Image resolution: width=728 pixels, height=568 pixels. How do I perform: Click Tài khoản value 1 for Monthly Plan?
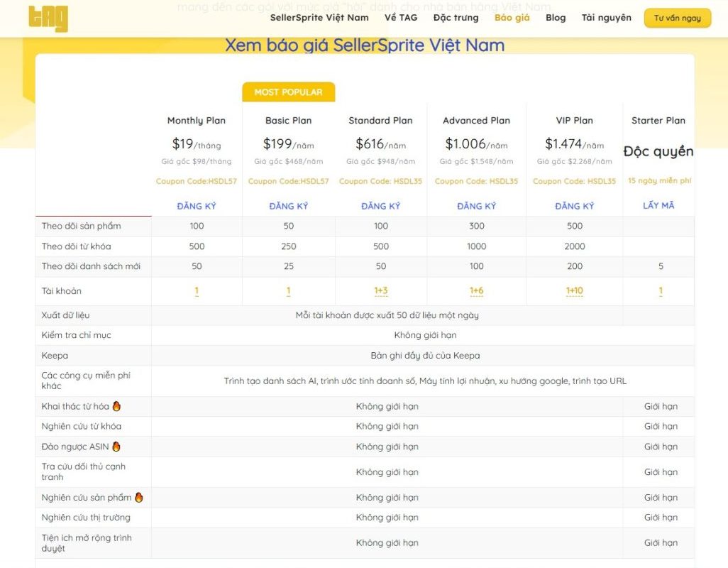(197, 290)
